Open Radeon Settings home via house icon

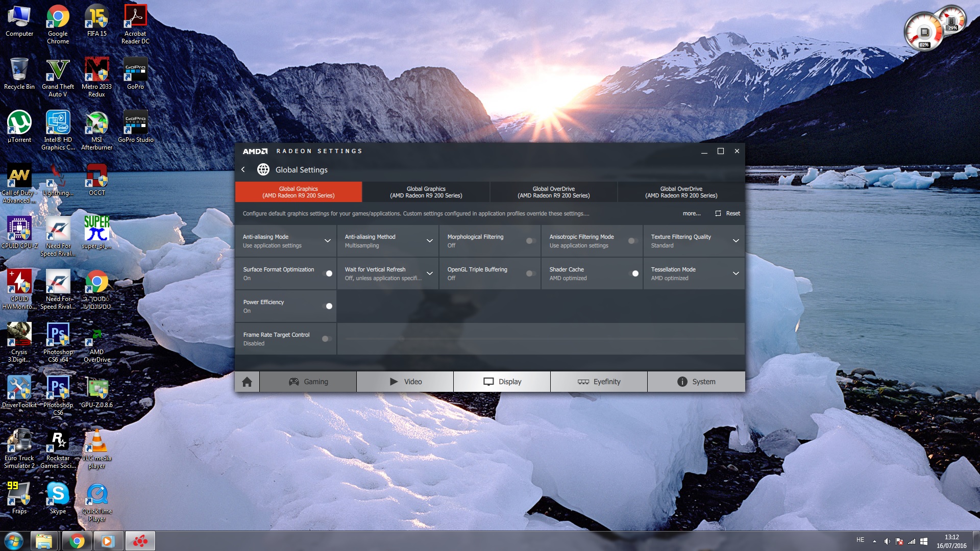[x=247, y=382]
